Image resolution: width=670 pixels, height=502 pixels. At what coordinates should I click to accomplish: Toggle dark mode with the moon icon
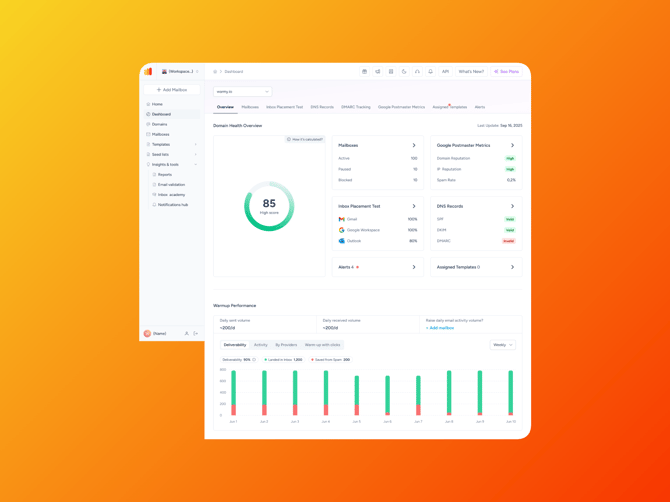(x=404, y=72)
